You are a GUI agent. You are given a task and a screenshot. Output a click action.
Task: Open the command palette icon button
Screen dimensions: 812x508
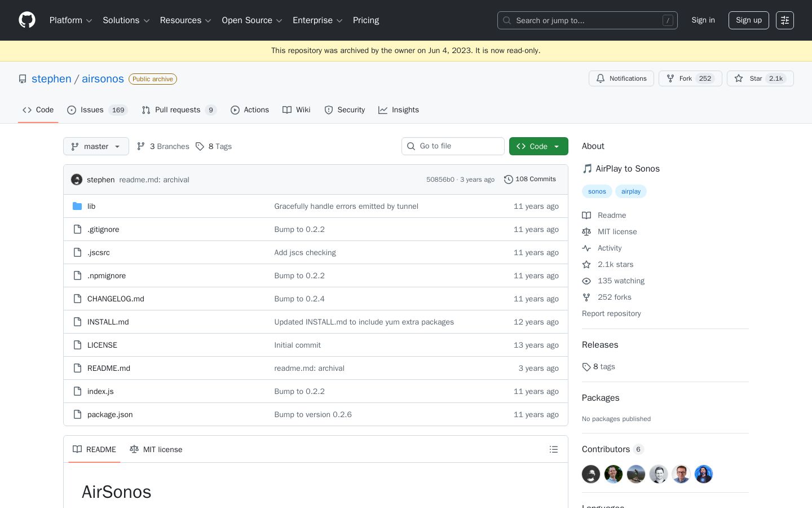(785, 20)
